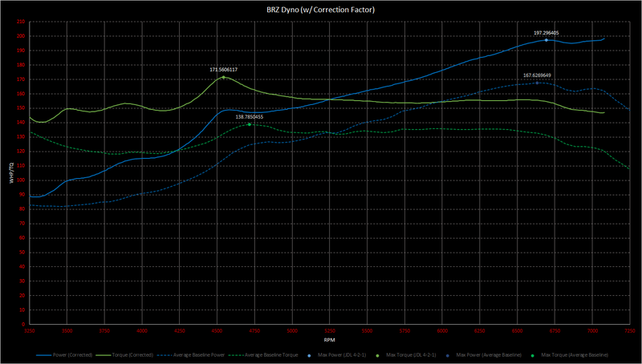The height and width of the screenshot is (364, 642).
Task: Click the 4500 RPM axis tick label
Action: [217, 330]
